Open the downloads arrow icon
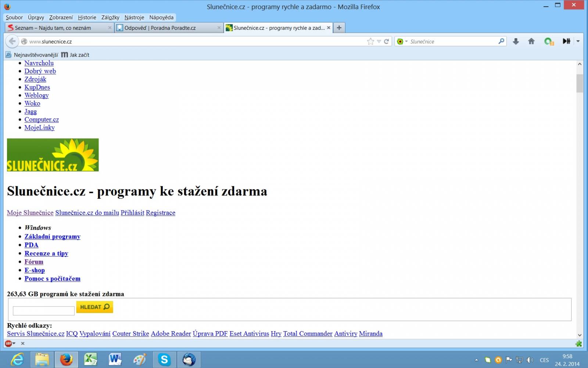The width and height of the screenshot is (588, 368). [516, 41]
